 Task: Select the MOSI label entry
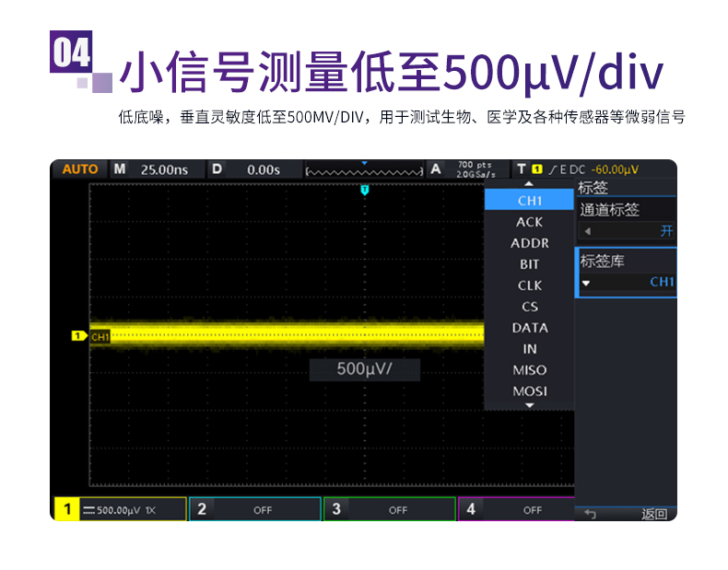coord(529,391)
